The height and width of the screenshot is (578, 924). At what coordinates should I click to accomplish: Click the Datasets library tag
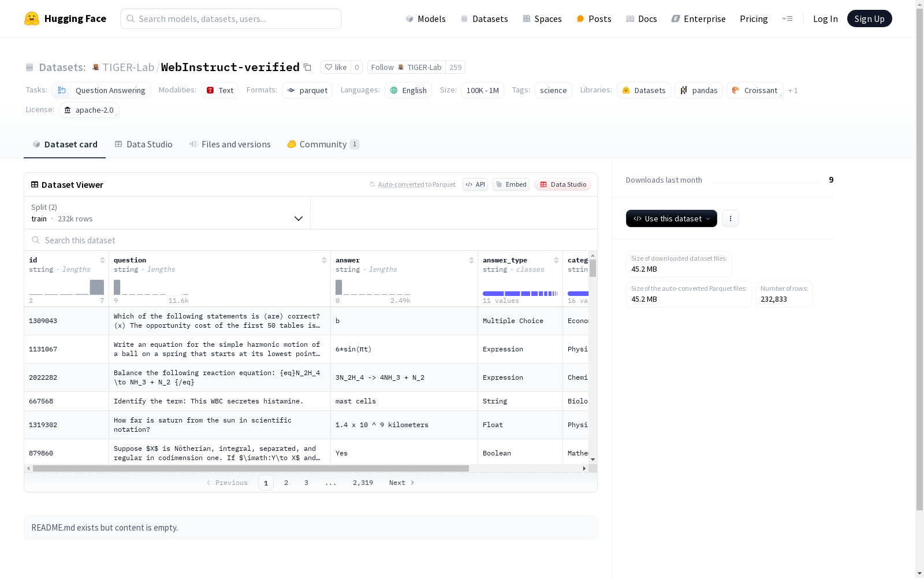644,90
